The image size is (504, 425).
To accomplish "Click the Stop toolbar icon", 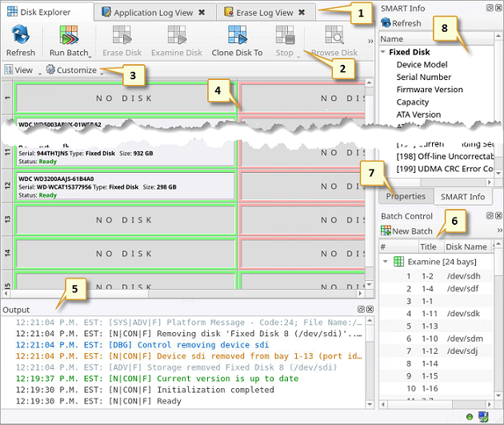I will (285, 34).
